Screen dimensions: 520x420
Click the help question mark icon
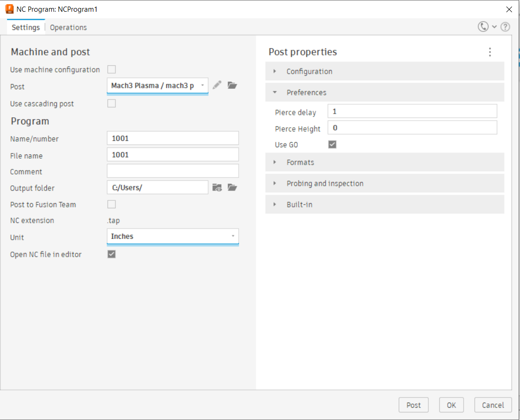tap(505, 27)
